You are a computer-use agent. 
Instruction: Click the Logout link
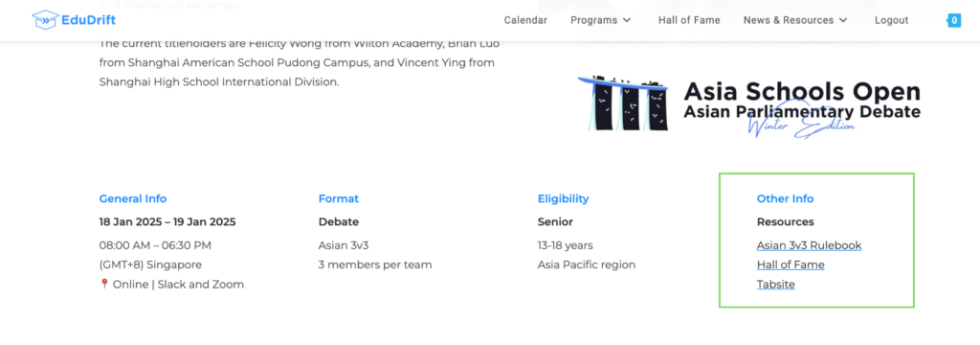891,21
